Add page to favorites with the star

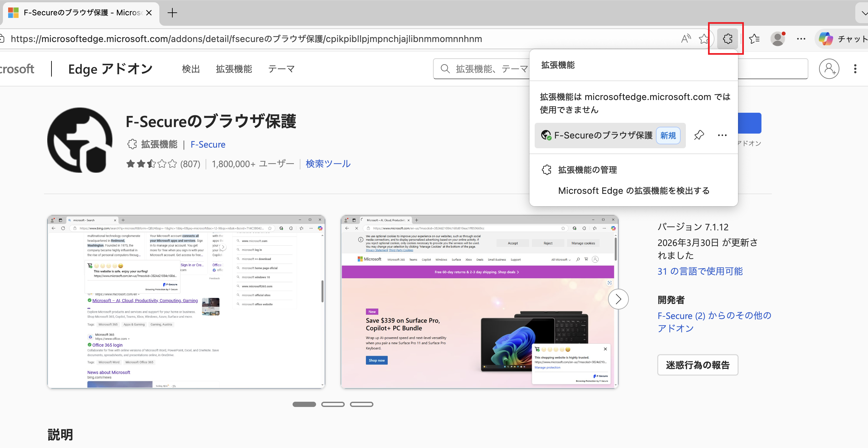pyautogui.click(x=704, y=38)
